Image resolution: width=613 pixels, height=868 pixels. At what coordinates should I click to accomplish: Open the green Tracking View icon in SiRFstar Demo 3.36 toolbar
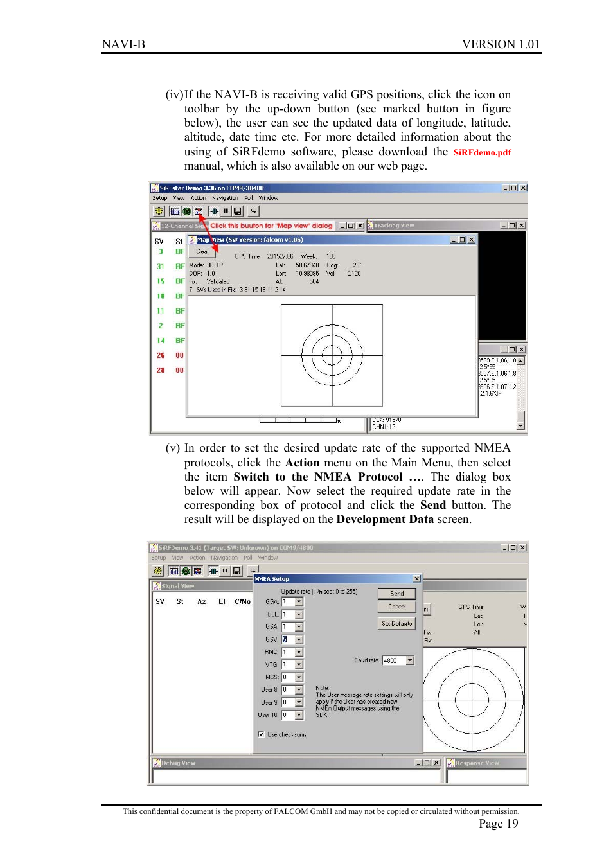(186, 211)
